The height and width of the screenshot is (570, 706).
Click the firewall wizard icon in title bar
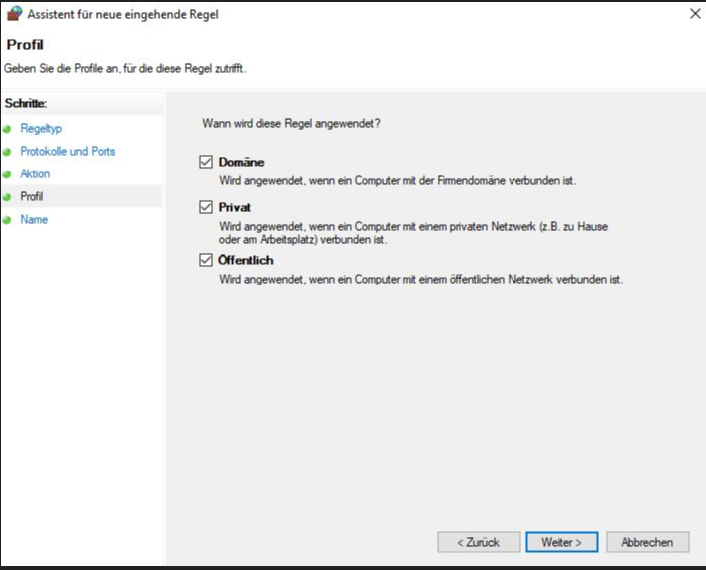point(14,14)
